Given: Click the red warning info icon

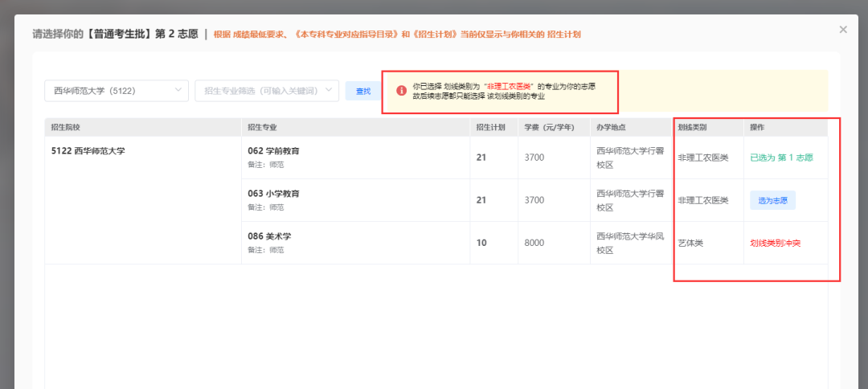Looking at the screenshot, I should click(x=402, y=91).
